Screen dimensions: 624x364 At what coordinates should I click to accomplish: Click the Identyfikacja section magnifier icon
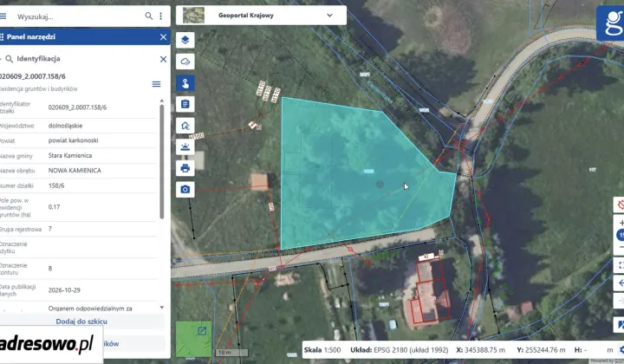point(9,59)
